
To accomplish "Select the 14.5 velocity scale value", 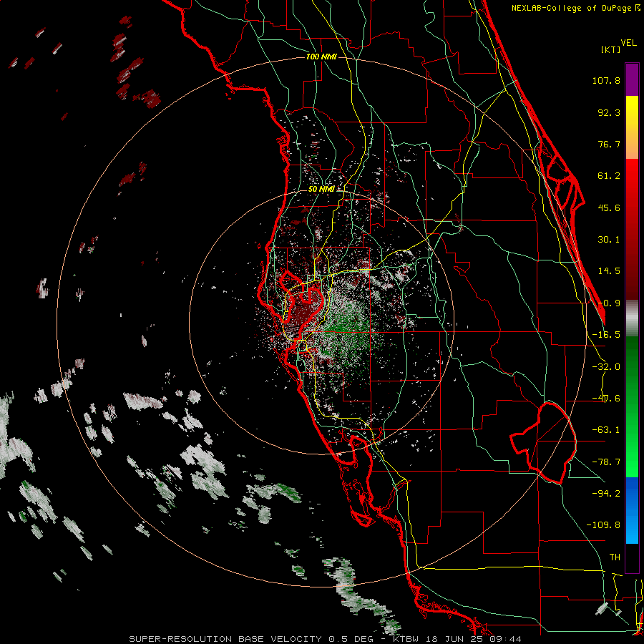I will coord(609,271).
